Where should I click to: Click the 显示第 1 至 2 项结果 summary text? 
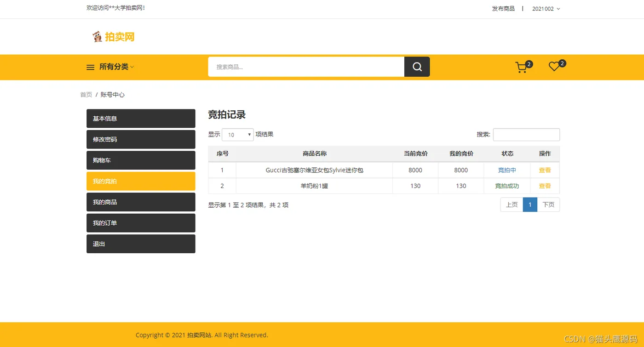tap(248, 205)
